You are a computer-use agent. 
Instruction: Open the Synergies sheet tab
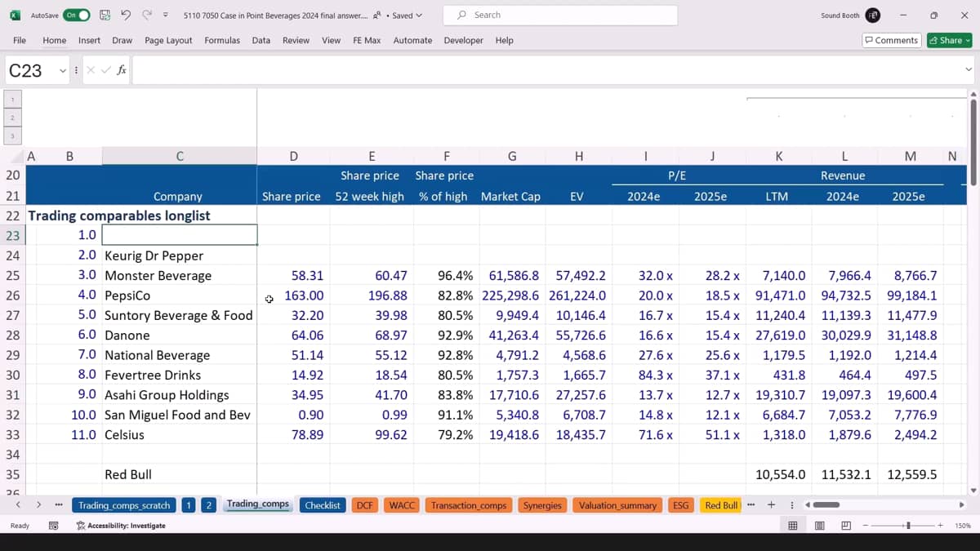pyautogui.click(x=542, y=505)
